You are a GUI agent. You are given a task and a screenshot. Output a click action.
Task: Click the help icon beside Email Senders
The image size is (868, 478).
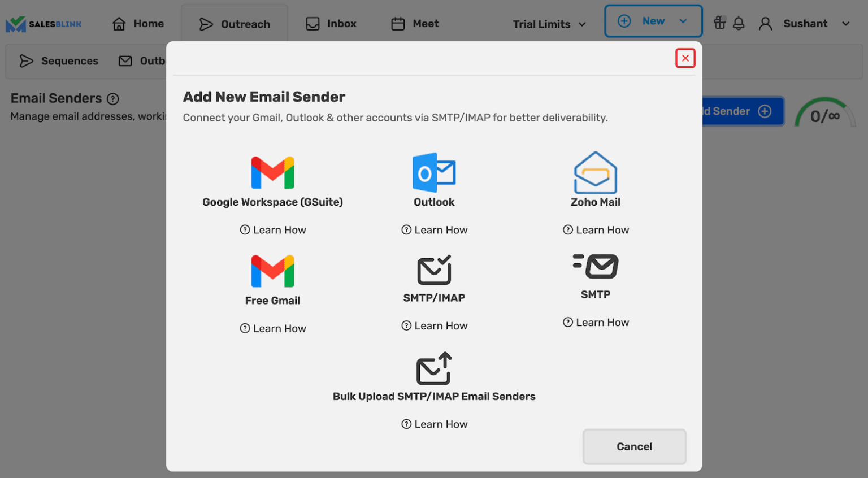[x=113, y=99]
